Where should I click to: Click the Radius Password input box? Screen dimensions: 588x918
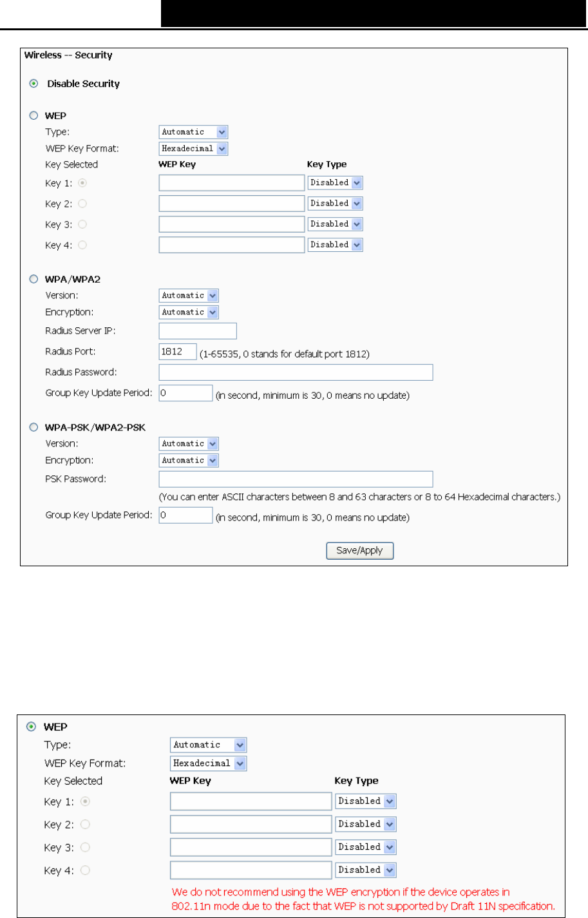pyautogui.click(x=296, y=372)
